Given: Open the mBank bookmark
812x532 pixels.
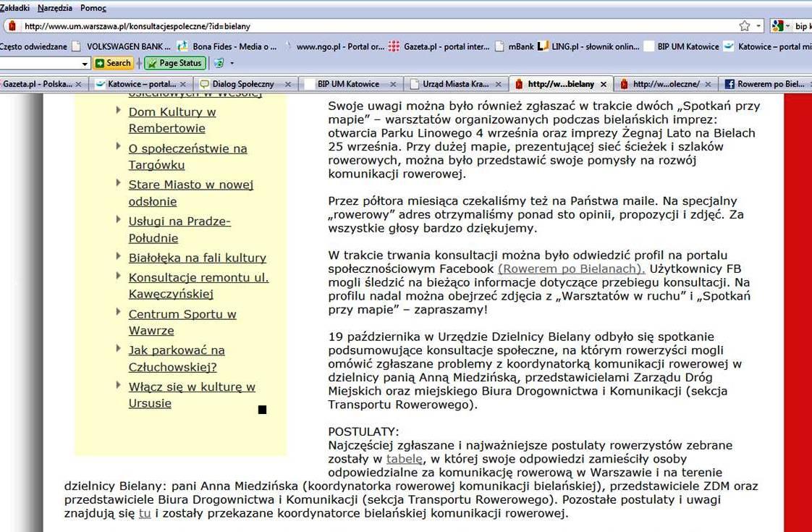Looking at the screenshot, I should (x=515, y=46).
